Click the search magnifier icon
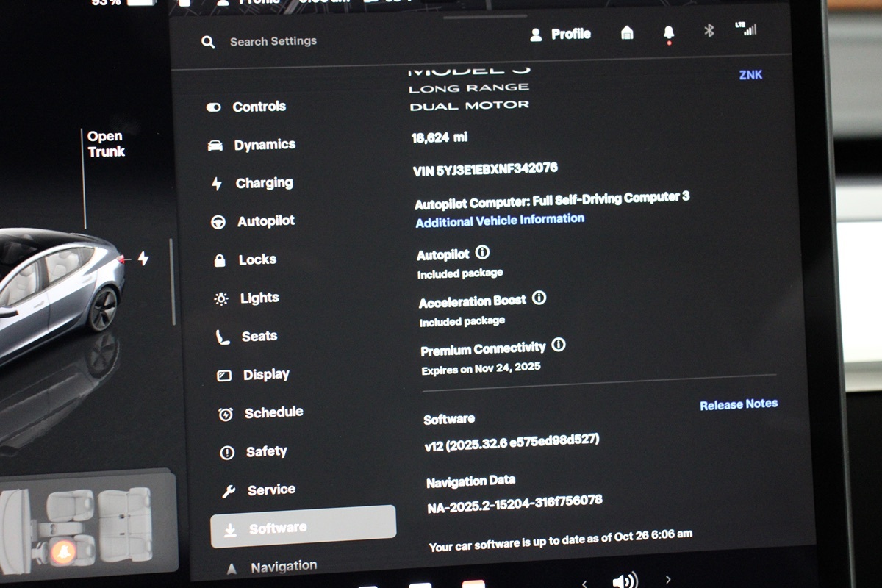This screenshot has width=882, height=588. coord(208,42)
